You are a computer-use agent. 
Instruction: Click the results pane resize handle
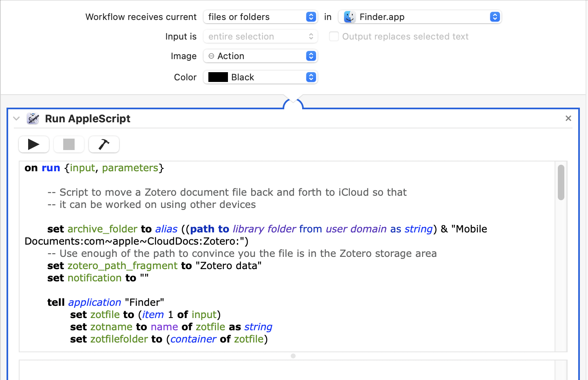click(x=293, y=356)
